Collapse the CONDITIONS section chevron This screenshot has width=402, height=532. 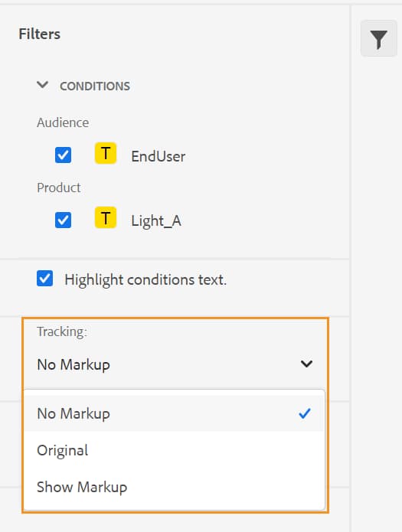(42, 84)
